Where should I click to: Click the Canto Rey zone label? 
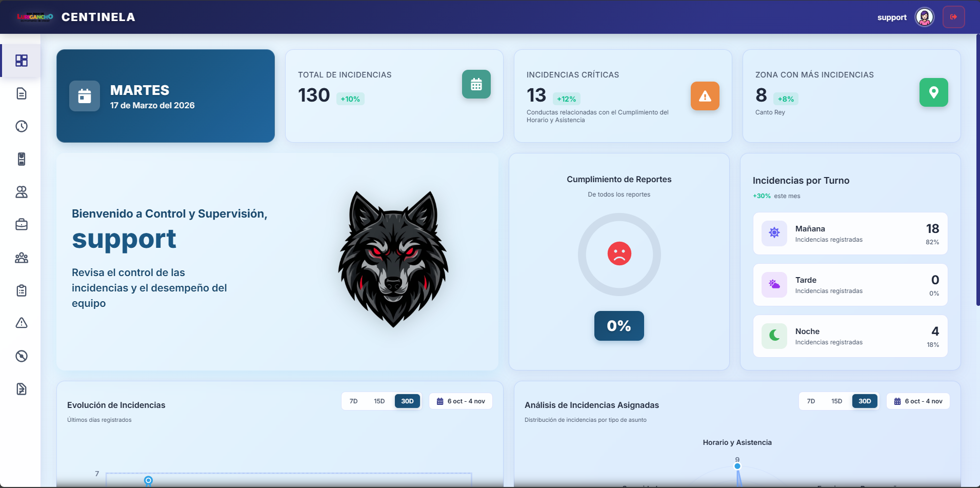(770, 112)
